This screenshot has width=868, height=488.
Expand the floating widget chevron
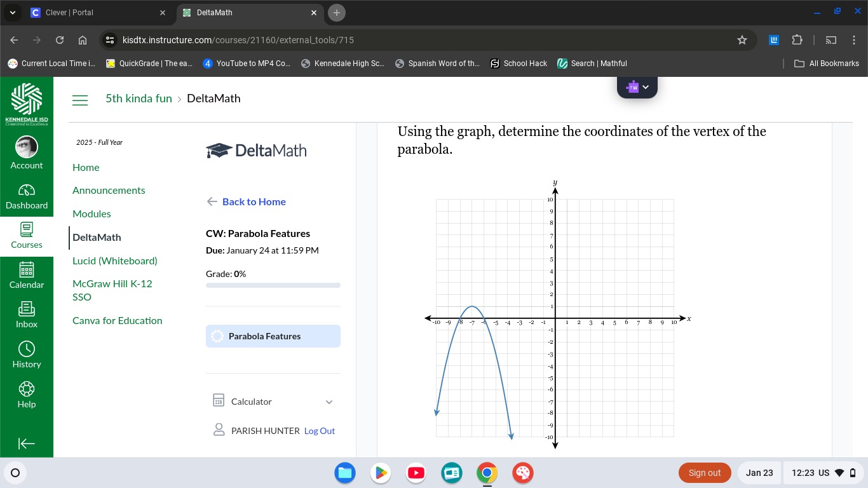[x=646, y=87]
